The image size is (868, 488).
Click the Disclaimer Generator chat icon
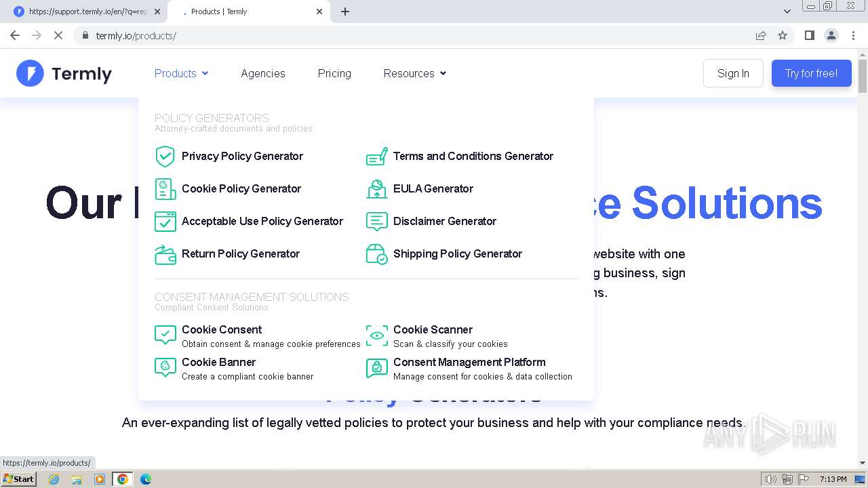377,222
